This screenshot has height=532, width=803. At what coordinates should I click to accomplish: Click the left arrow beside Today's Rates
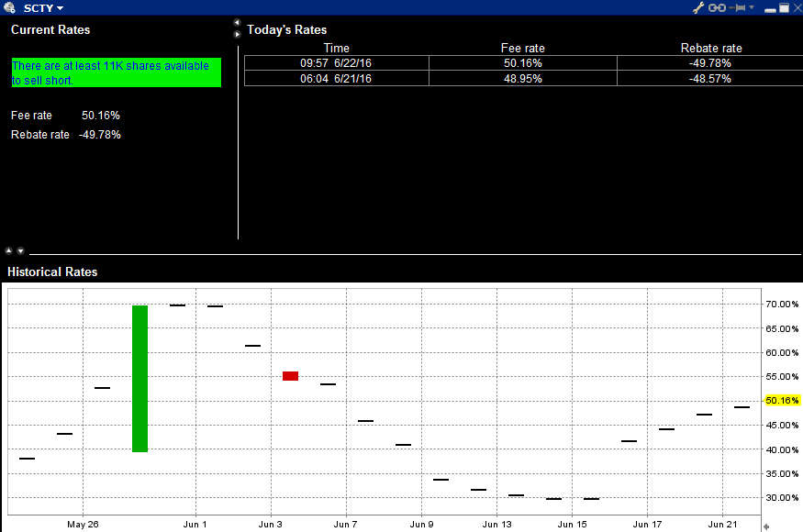pyautogui.click(x=237, y=23)
